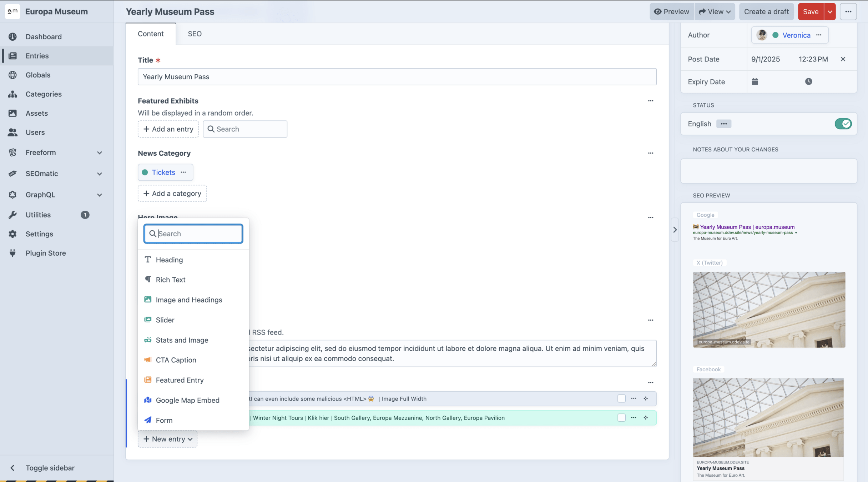
Task: Click the expiry time clock icon
Action: click(808, 82)
